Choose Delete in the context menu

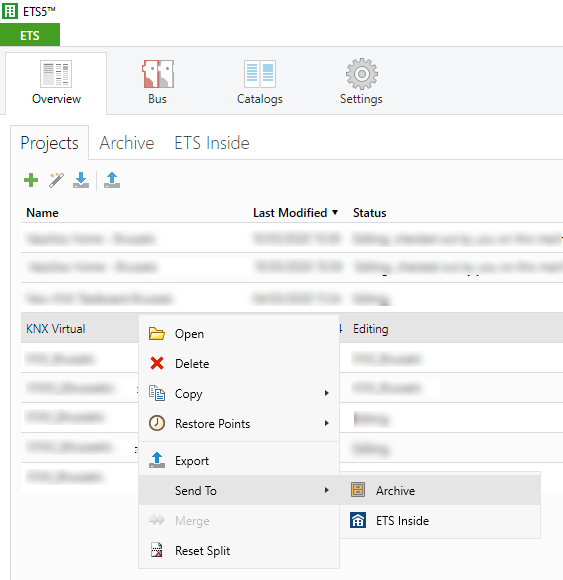click(x=239, y=364)
